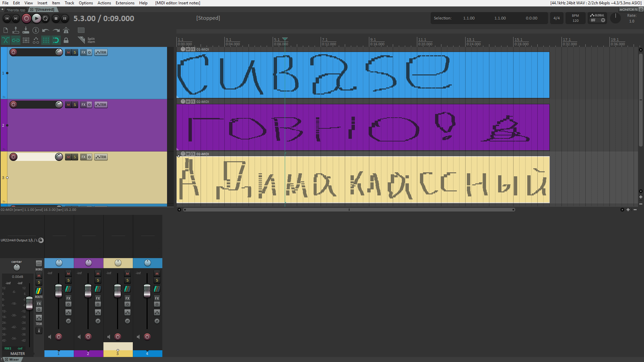Click mixer channel 1 volume fader
The width and height of the screenshot is (644, 362).
click(x=58, y=291)
